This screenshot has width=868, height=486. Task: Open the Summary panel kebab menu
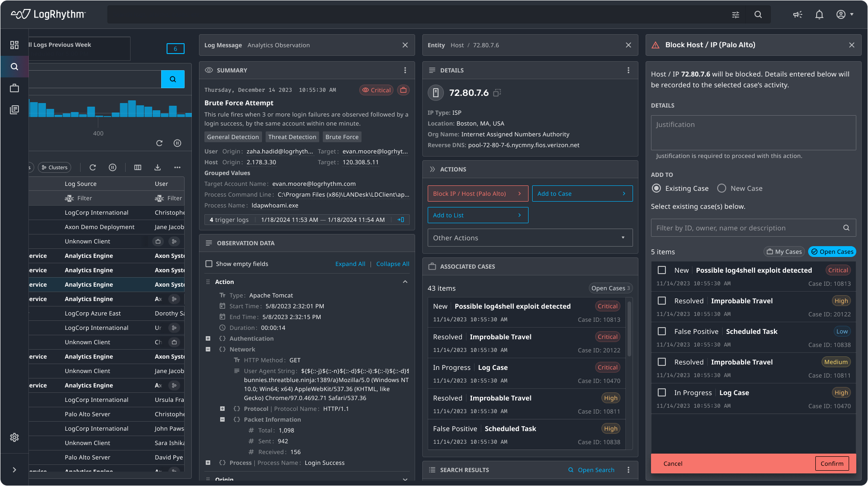coord(405,70)
